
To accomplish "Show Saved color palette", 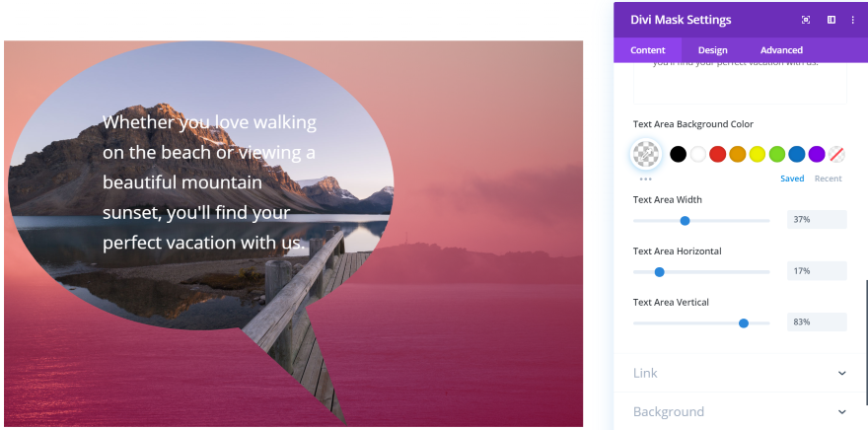I will coord(792,179).
